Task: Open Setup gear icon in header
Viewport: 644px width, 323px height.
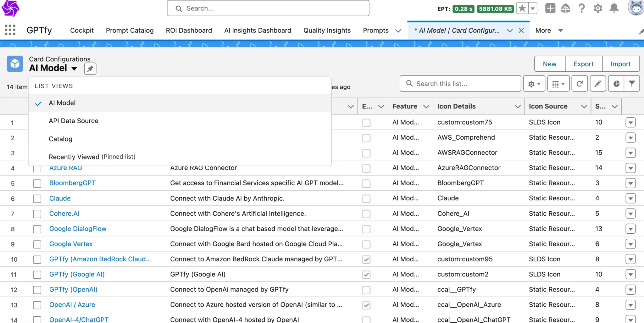Action: coord(598,8)
